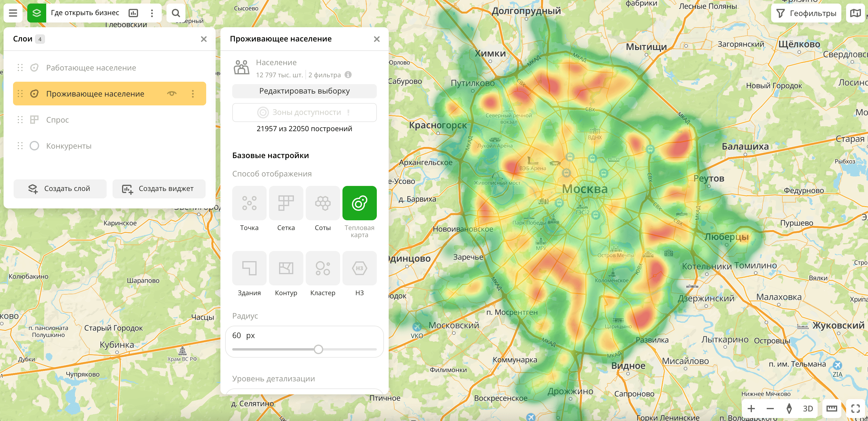Open the map search tool

coord(176,13)
